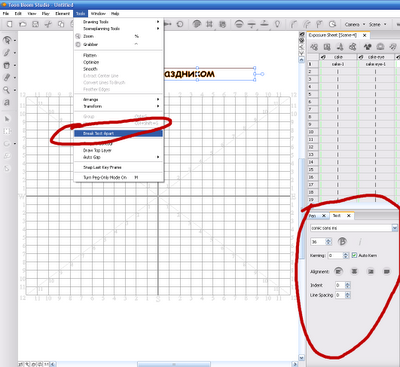Switch to the Pen tab
Screen dimensions: 400x367
coord(313,216)
